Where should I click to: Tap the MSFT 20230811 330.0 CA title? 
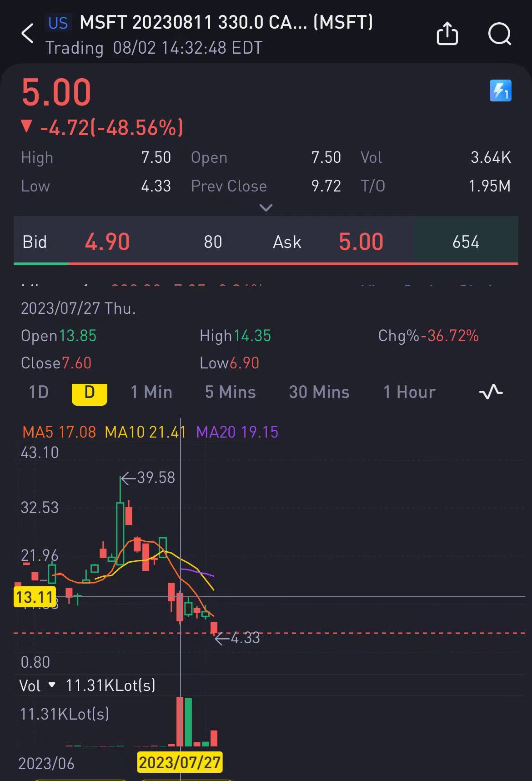[x=226, y=22]
